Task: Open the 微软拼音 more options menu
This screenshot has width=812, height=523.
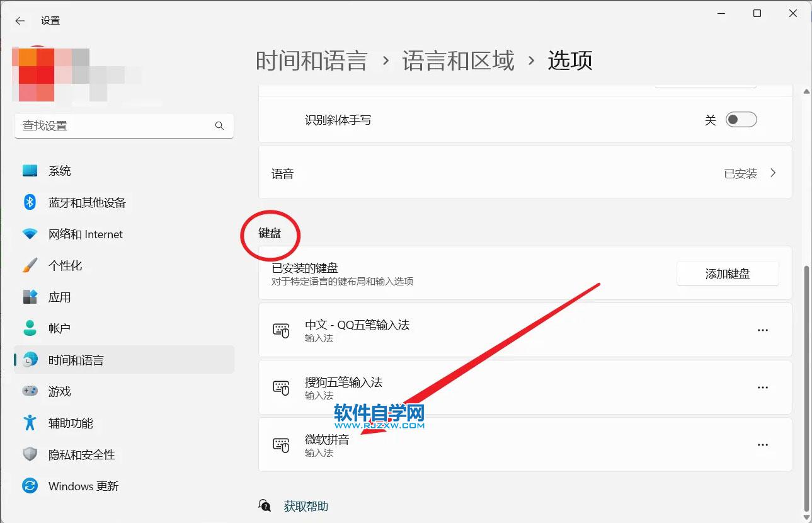Action: 763,444
